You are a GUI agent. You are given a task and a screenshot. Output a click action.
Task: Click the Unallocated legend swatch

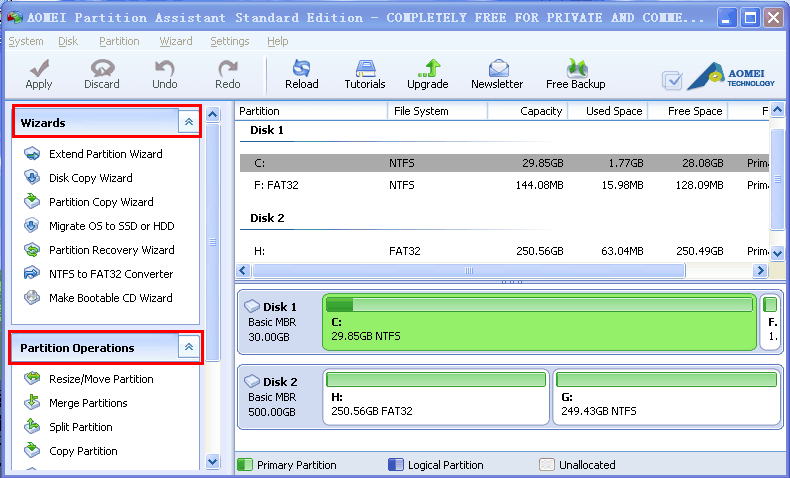(x=547, y=464)
